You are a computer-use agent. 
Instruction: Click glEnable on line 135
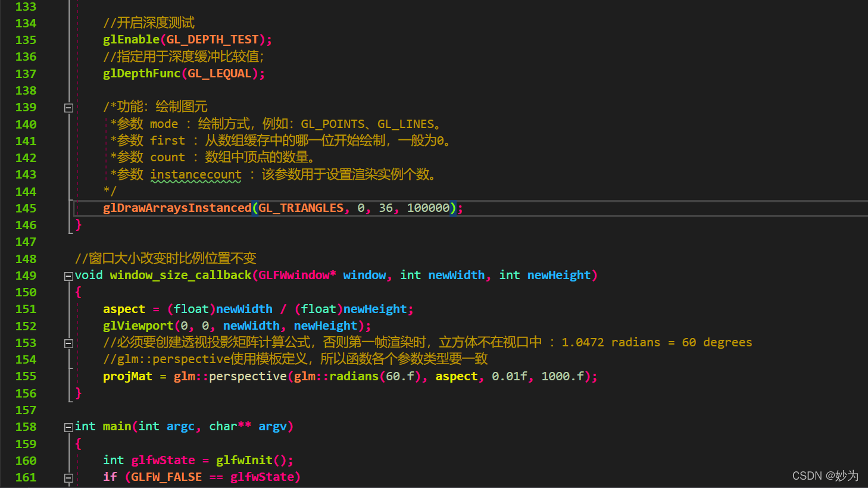[x=132, y=39]
